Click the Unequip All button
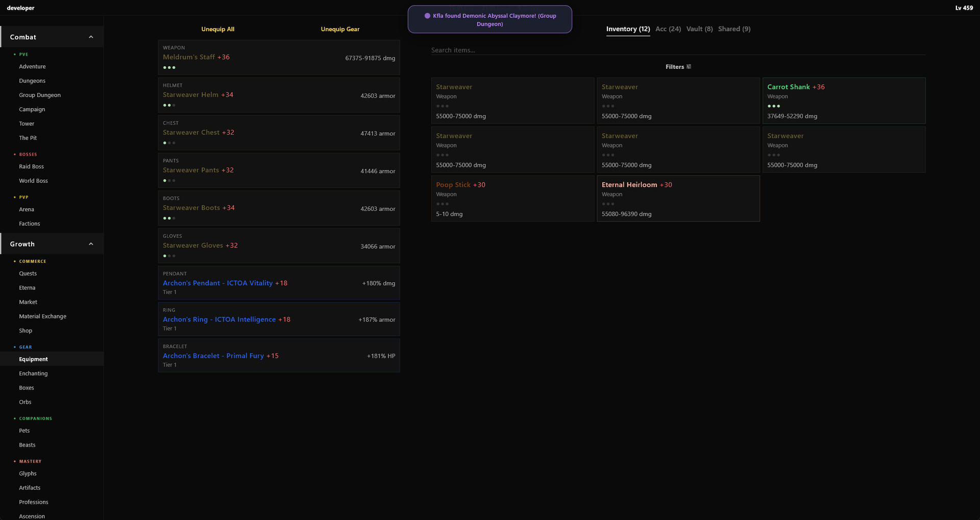The width and height of the screenshot is (980, 520). (x=217, y=29)
